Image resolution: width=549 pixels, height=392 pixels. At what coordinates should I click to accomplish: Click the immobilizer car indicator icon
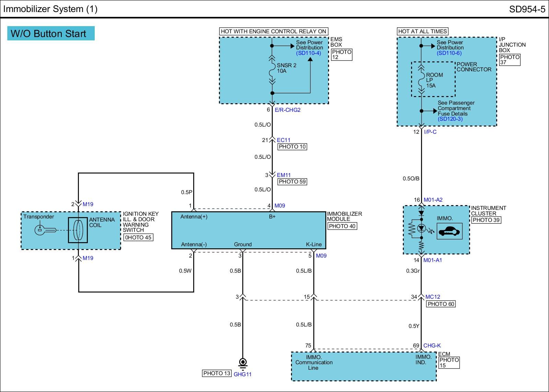449,231
